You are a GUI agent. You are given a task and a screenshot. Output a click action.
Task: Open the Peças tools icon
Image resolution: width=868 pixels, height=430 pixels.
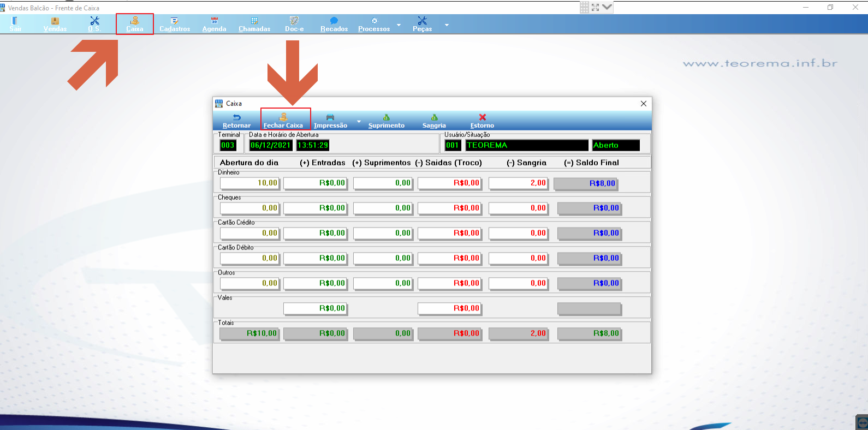pyautogui.click(x=422, y=24)
